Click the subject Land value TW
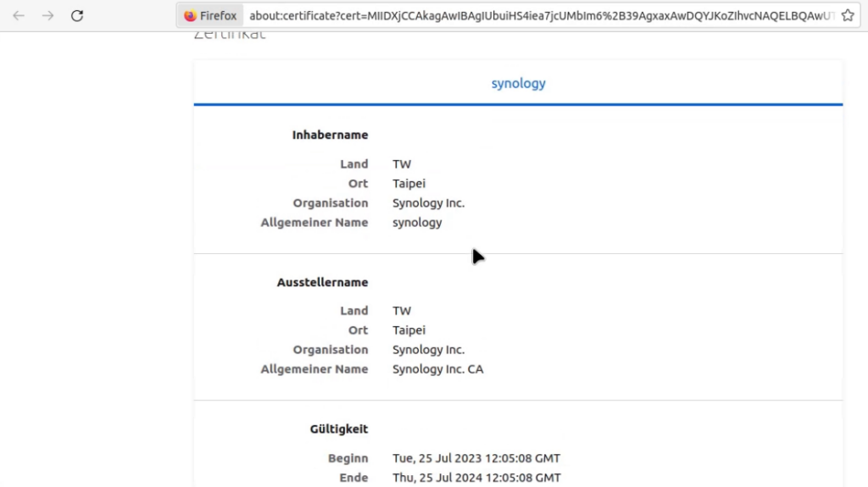 click(402, 164)
